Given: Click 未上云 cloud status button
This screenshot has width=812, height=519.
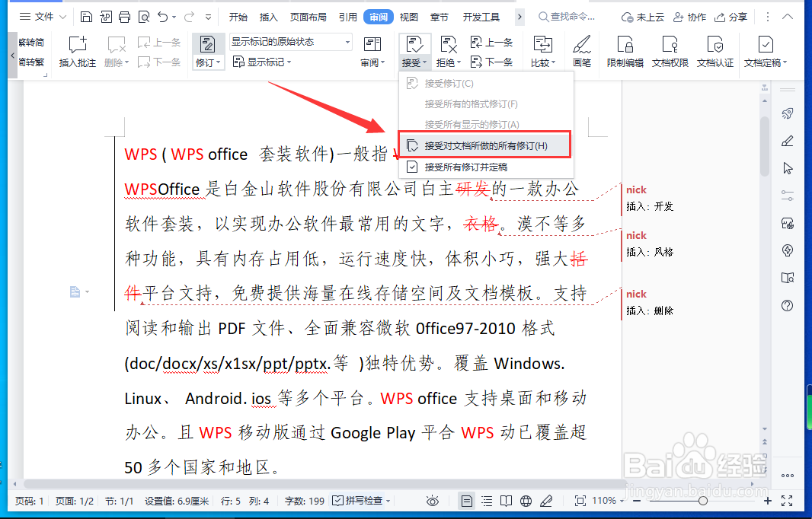Looking at the screenshot, I should [642, 17].
